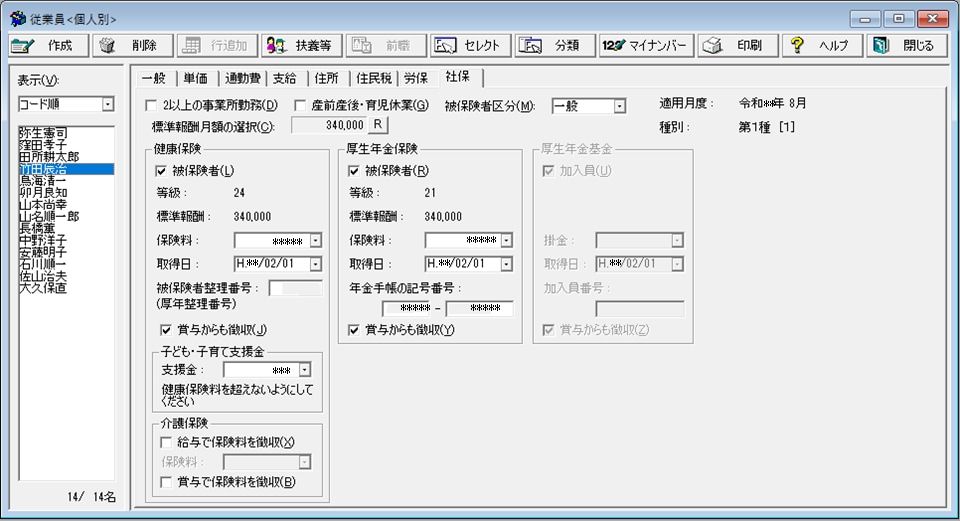The image size is (960, 521).
Task: Open ヘルプ question mark icon
Action: click(797, 45)
